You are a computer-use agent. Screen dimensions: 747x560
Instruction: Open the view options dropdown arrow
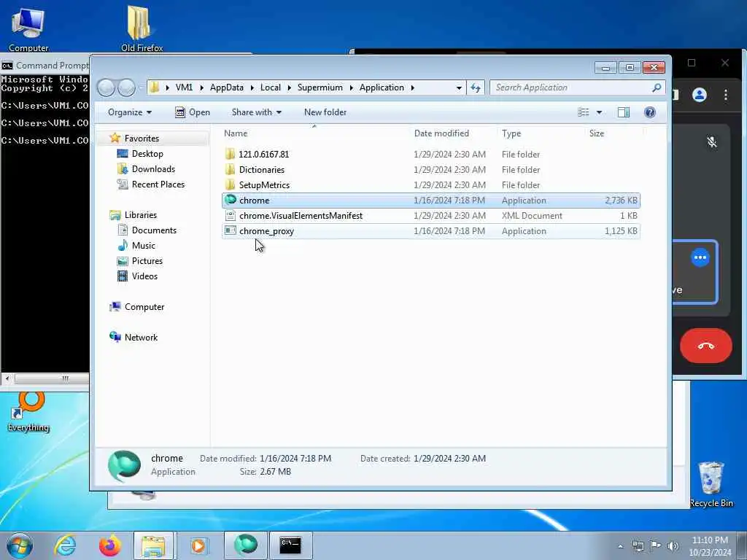tap(600, 112)
